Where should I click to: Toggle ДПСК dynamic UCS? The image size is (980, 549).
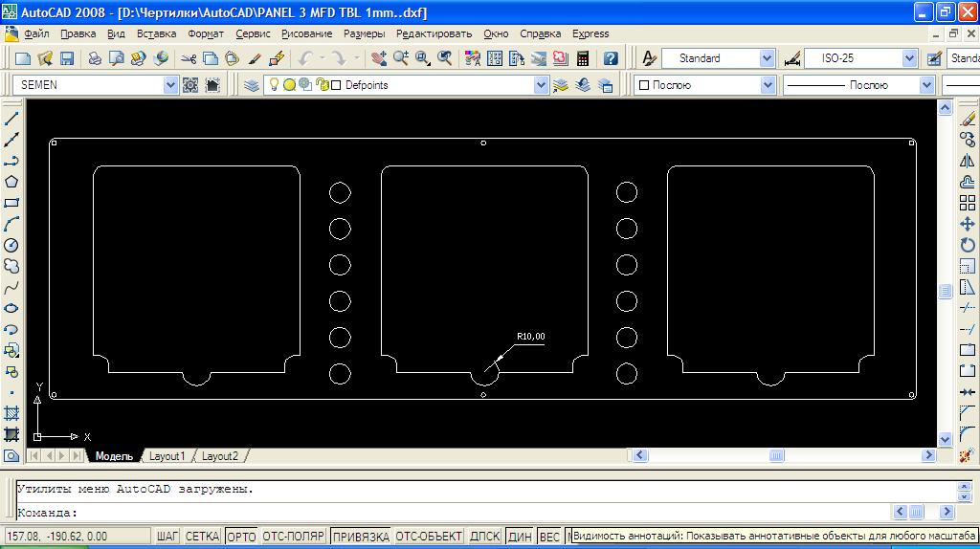coord(484,536)
